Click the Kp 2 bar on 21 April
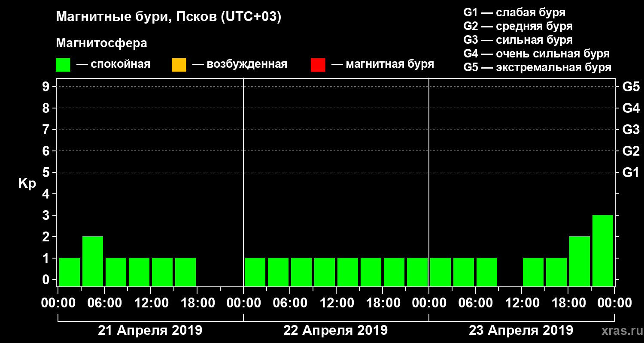This screenshot has height=343, width=644. [x=93, y=261]
